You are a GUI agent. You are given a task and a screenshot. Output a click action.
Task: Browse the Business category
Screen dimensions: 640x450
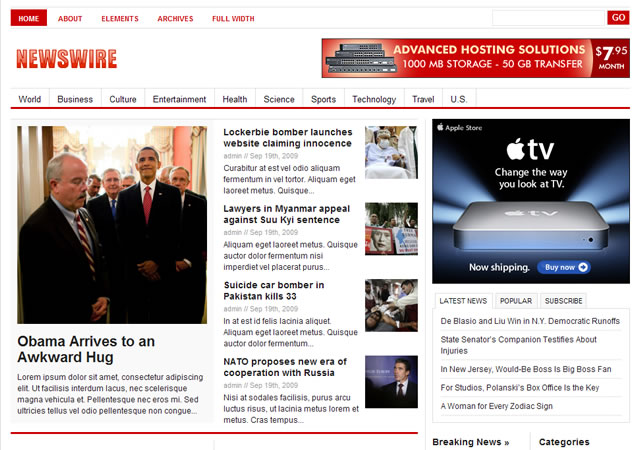point(75,99)
